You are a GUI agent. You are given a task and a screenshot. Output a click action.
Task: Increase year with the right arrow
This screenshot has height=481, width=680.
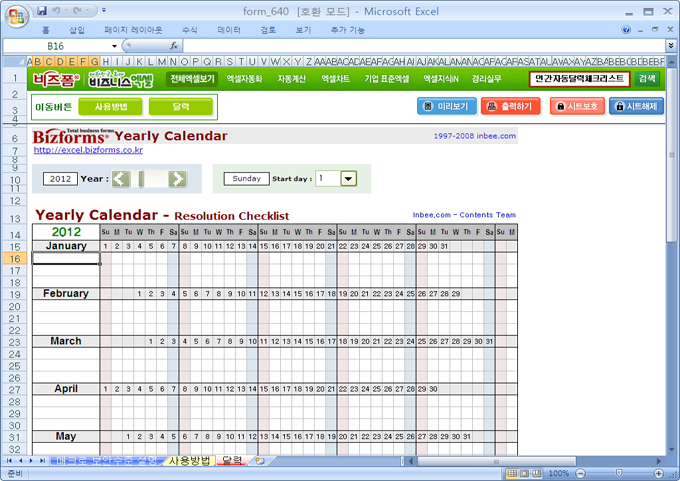(178, 179)
